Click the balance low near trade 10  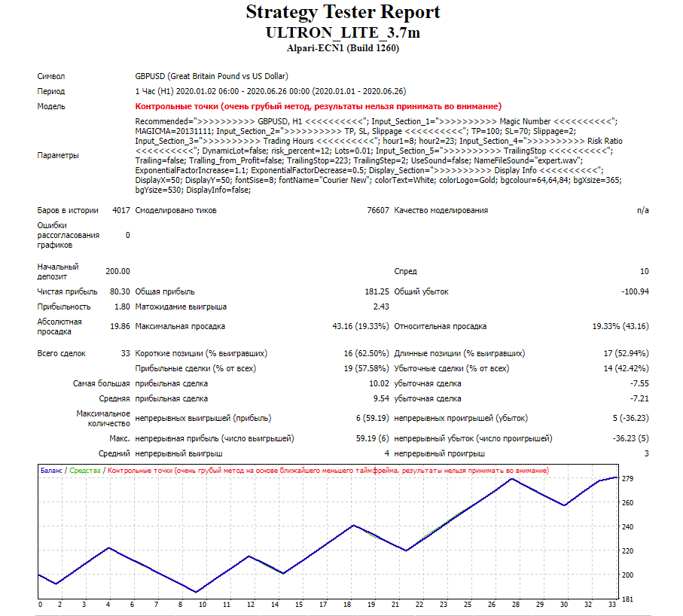[x=196, y=592]
